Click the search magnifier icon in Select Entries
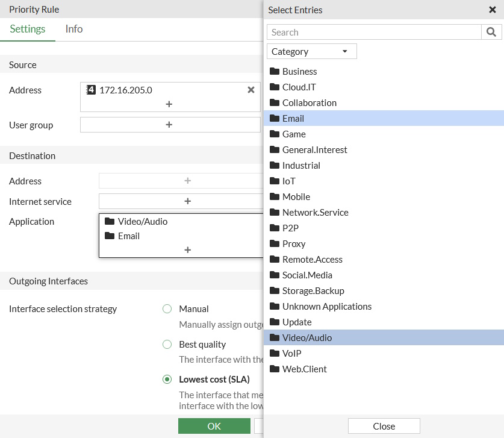Viewport: 504px width, 438px height. 493,32
